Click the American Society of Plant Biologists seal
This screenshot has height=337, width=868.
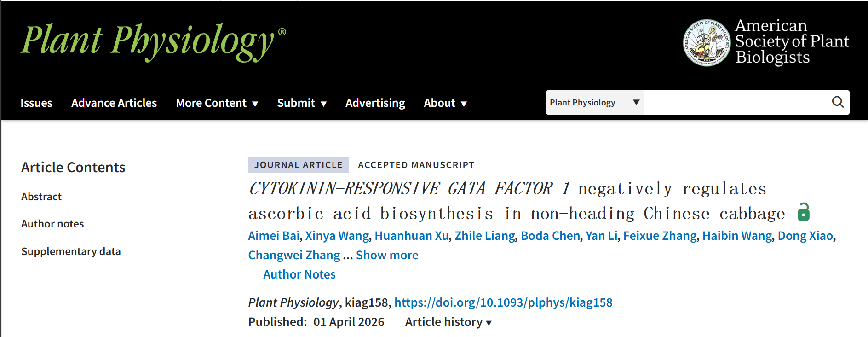(707, 42)
